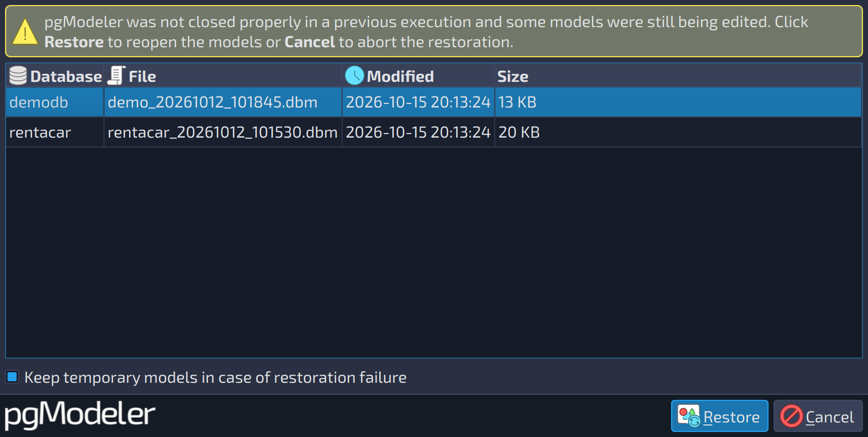Click the file scroll icon in header

point(116,75)
